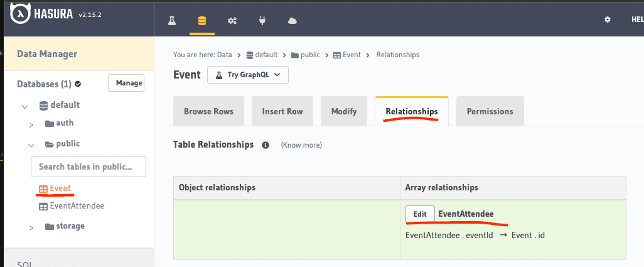Click the Search tables in public field
Screen dimensions: 644x267
89,167
